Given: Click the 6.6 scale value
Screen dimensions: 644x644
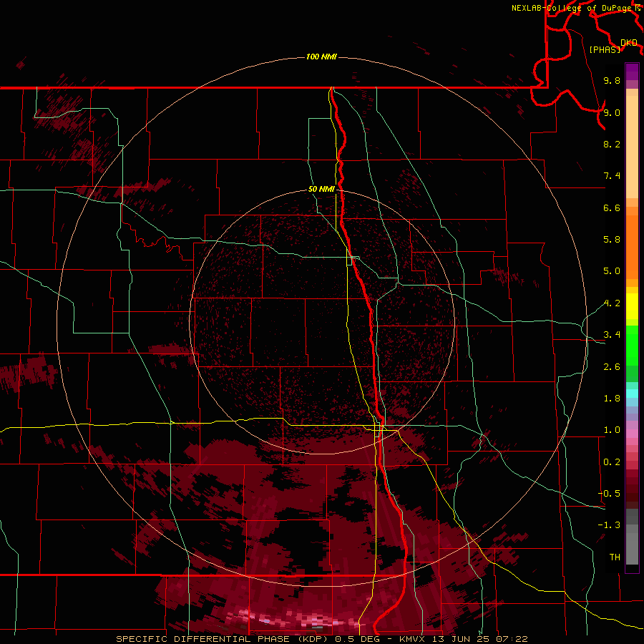Looking at the screenshot, I should pos(612,208).
